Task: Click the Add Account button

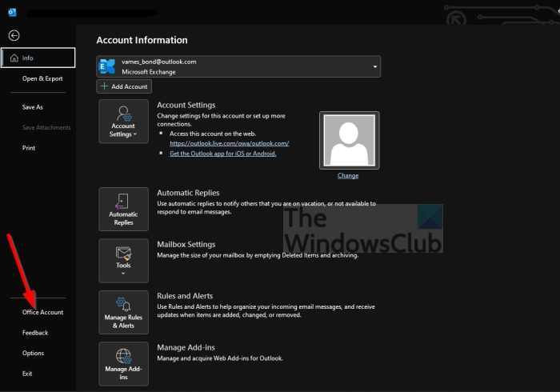Action: 124,86
